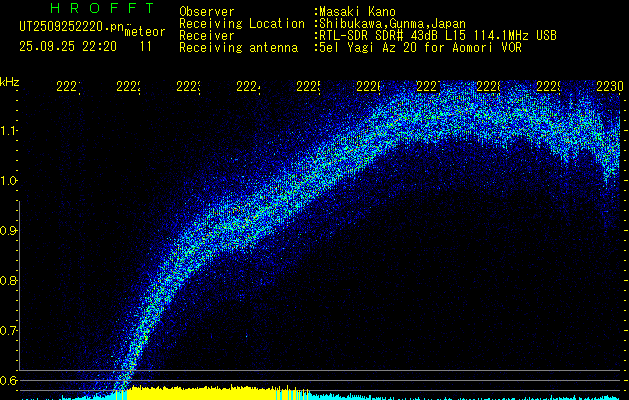Click the Receiving Location label
This screenshot has width=629, height=400.
click(x=242, y=24)
